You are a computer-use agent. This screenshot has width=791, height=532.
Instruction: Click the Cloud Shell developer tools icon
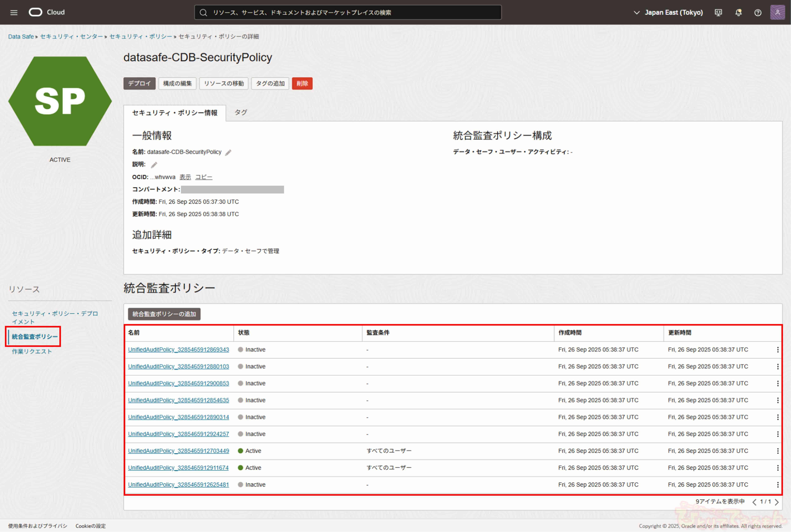pyautogui.click(x=718, y=13)
